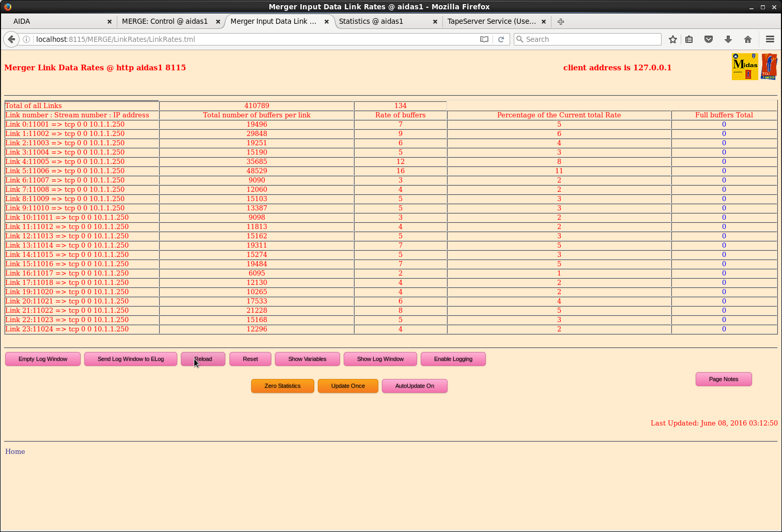Click 'Full buffers Total' header
The width and height of the screenshot is (782, 532).
pos(724,115)
